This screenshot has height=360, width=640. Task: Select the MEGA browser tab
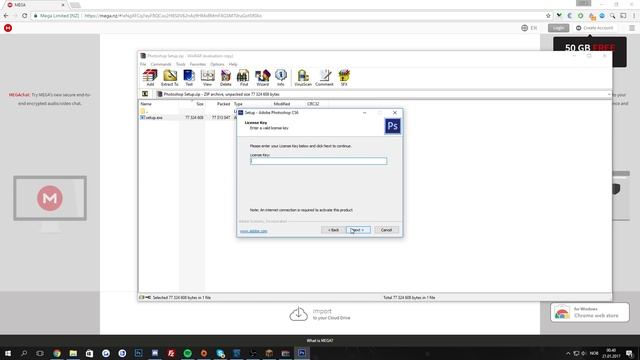pos(35,5)
